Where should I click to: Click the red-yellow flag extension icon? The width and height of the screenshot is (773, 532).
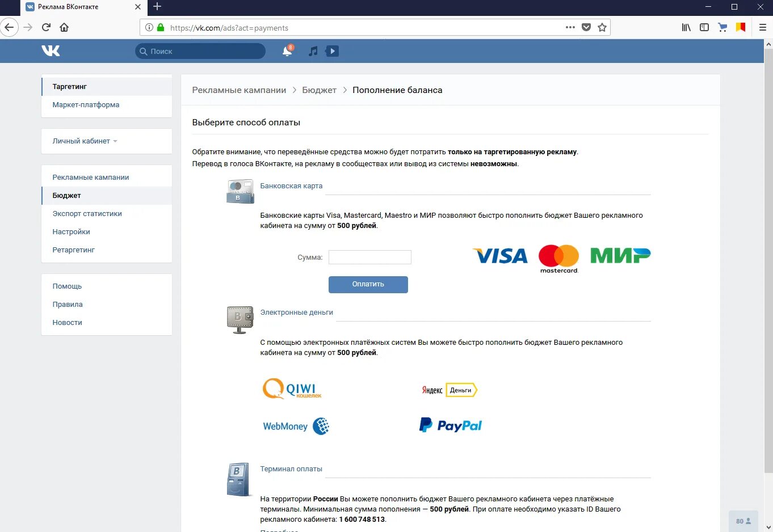click(741, 27)
